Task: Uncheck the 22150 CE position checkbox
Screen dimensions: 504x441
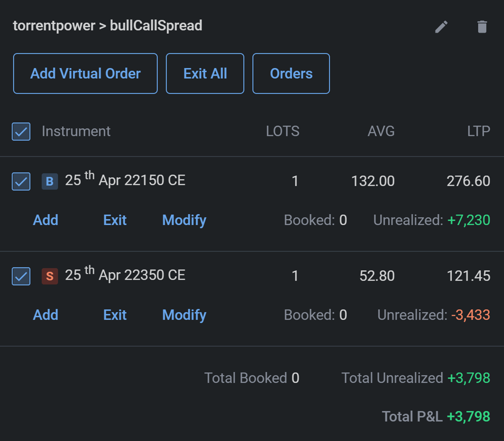Action: 21,181
